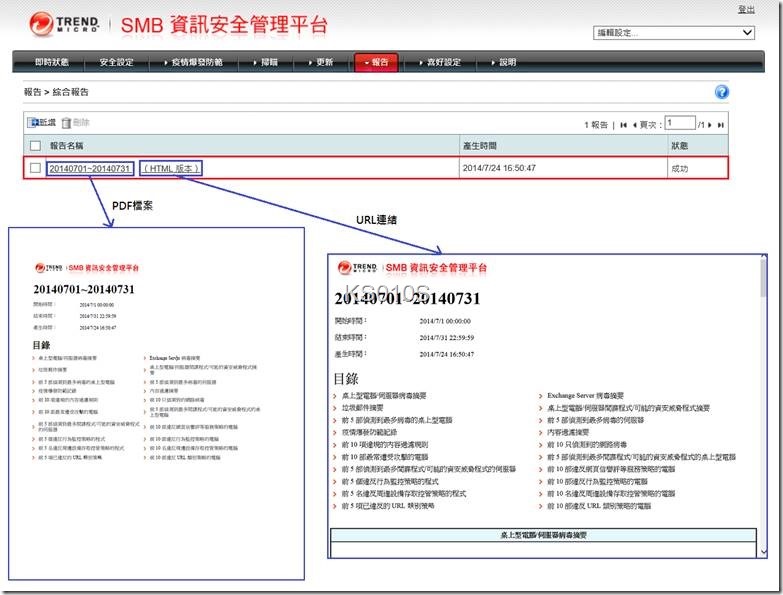The height and width of the screenshot is (595, 783).
Task: Open PDF report link 20140701~20140731
Action: click(x=89, y=169)
